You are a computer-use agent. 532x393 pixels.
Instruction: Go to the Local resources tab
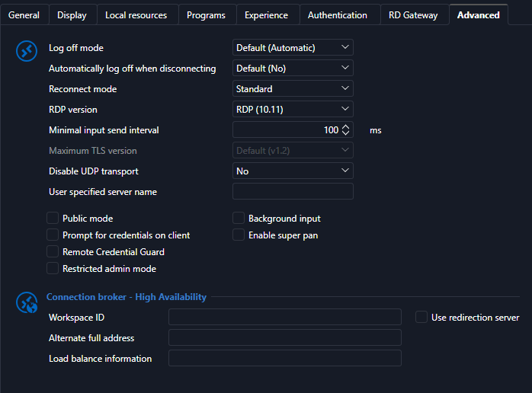pos(136,15)
